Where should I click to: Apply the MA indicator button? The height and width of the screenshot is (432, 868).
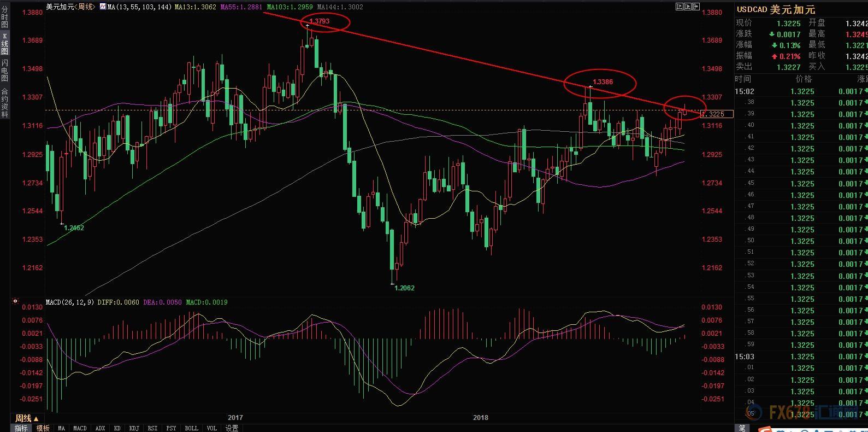[61, 428]
